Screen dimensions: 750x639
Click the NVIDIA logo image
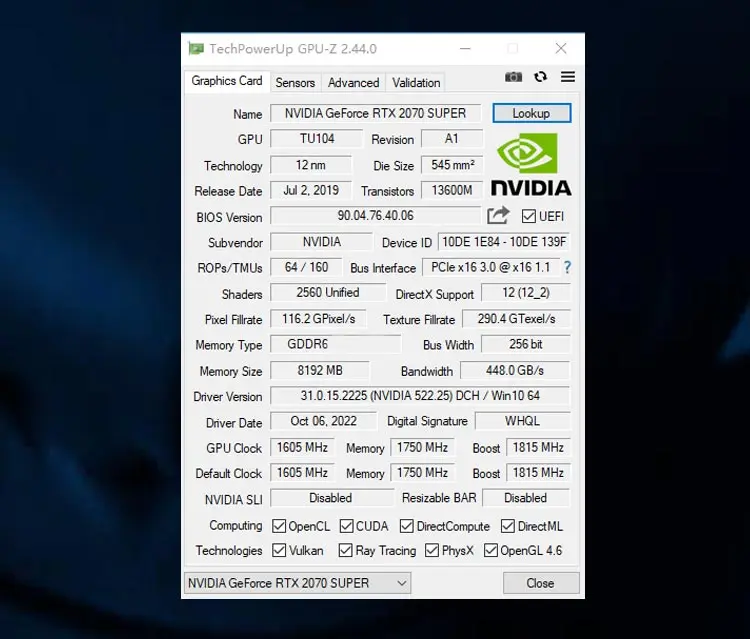(x=530, y=164)
